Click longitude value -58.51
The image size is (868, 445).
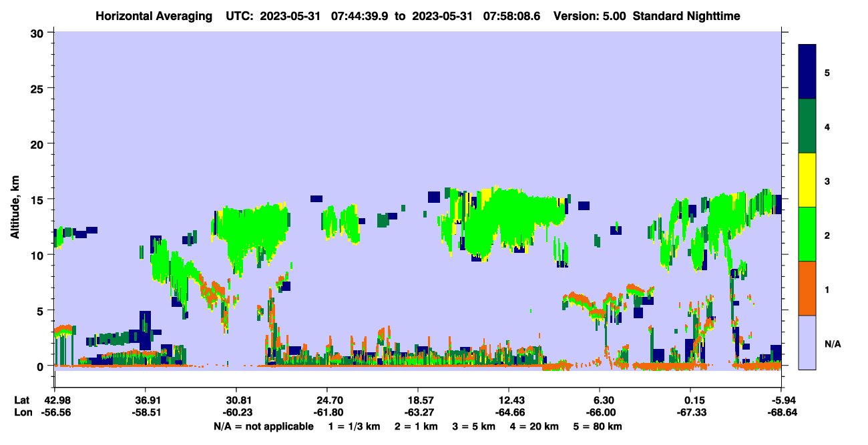[x=145, y=412]
